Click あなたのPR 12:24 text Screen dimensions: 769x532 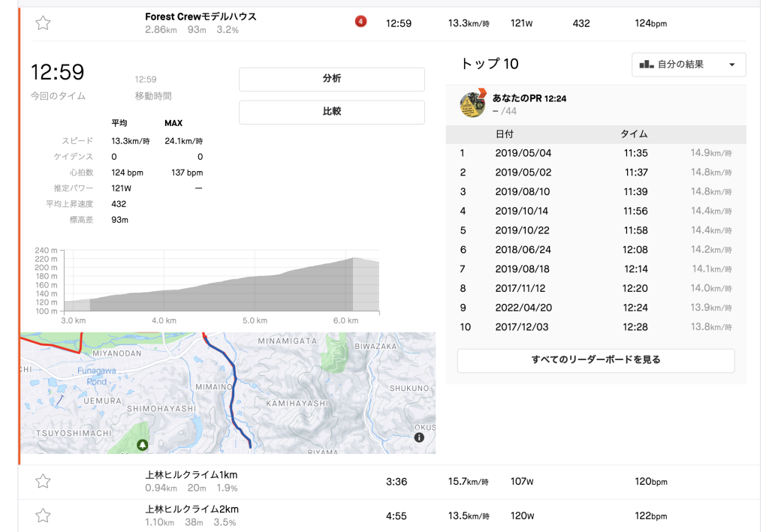[529, 98]
